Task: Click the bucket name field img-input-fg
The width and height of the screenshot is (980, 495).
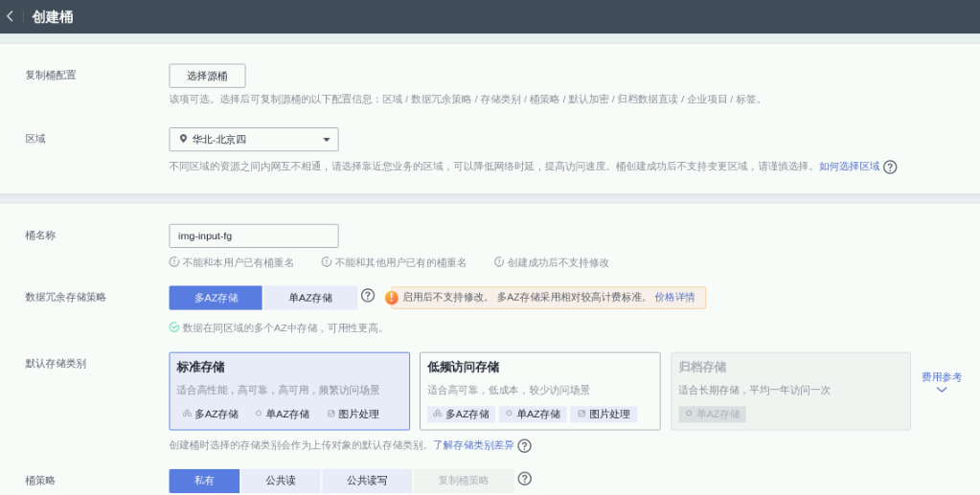Action: point(253,236)
